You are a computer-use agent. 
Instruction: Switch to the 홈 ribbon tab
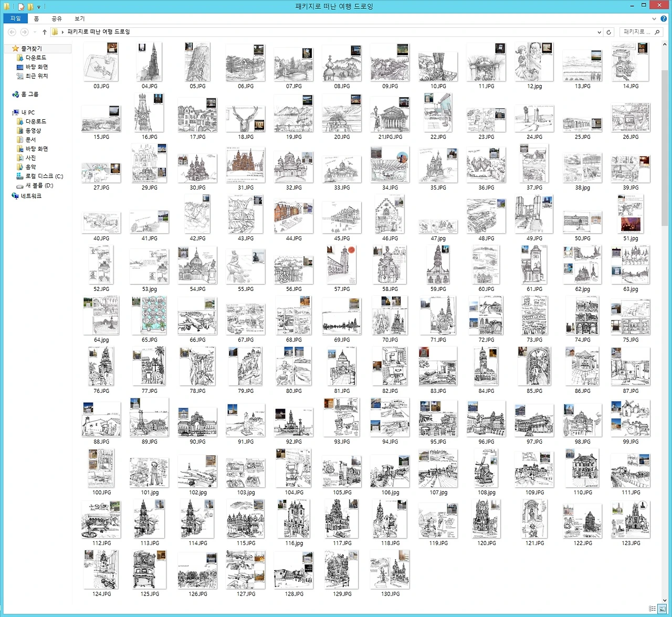(x=36, y=18)
